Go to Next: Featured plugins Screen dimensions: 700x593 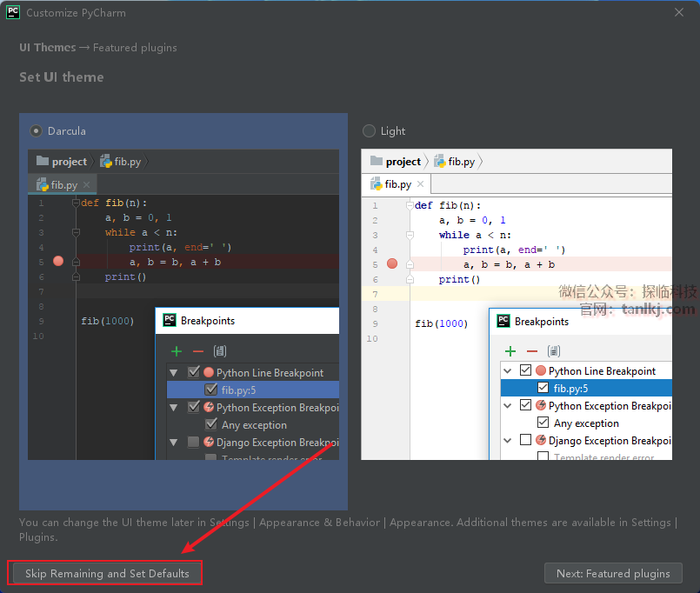pos(613,573)
